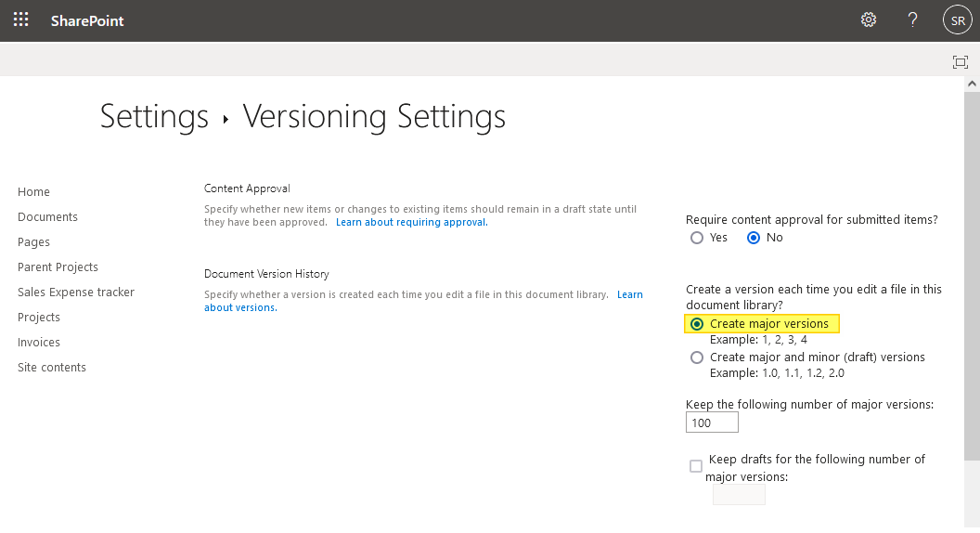The height and width of the screenshot is (533, 980).
Task: Select Yes for requiring content approval
Action: pyautogui.click(x=698, y=238)
